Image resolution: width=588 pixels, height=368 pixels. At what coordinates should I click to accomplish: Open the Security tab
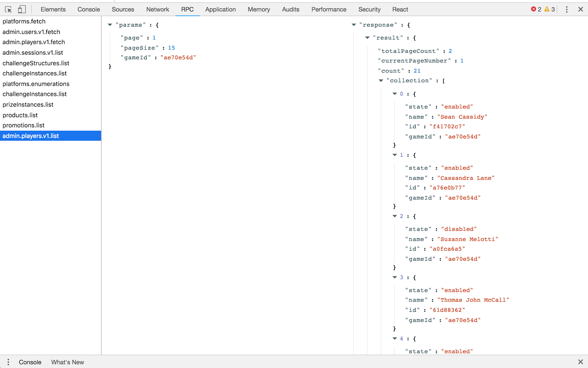click(x=369, y=9)
